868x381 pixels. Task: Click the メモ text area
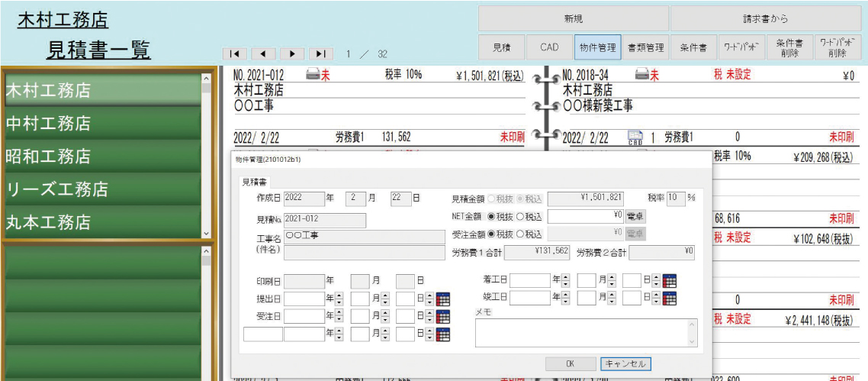[581, 332]
